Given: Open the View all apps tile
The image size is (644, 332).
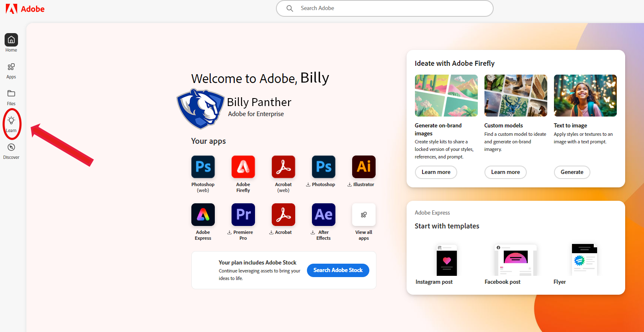Looking at the screenshot, I should click(x=364, y=215).
